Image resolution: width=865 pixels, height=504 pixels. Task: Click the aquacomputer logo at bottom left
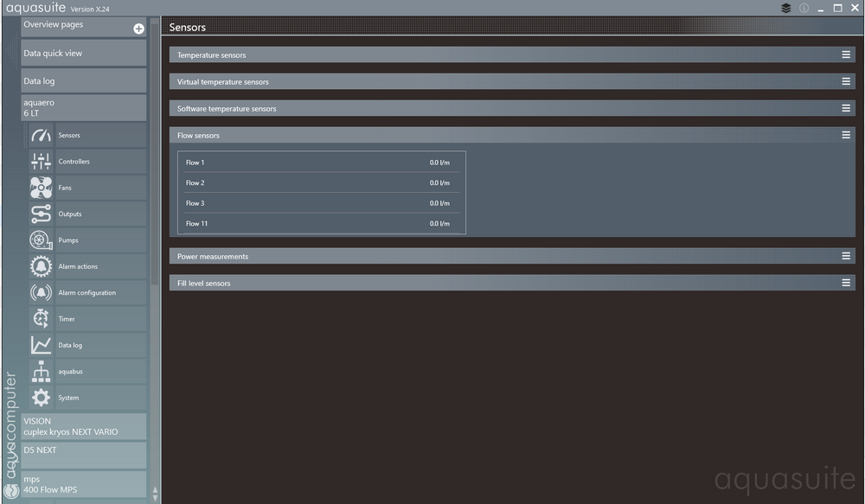pos(11,491)
